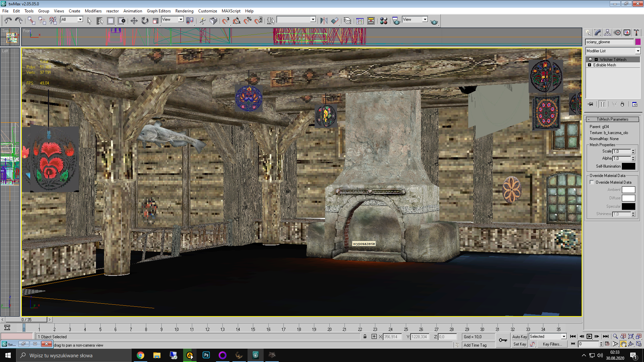644x362 pixels.
Task: Switch to Display command panel tab
Action: pyautogui.click(x=627, y=33)
